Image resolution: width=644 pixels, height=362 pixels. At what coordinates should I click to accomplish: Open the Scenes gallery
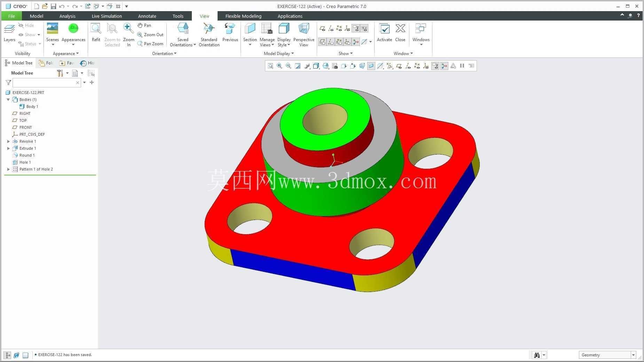click(x=53, y=34)
